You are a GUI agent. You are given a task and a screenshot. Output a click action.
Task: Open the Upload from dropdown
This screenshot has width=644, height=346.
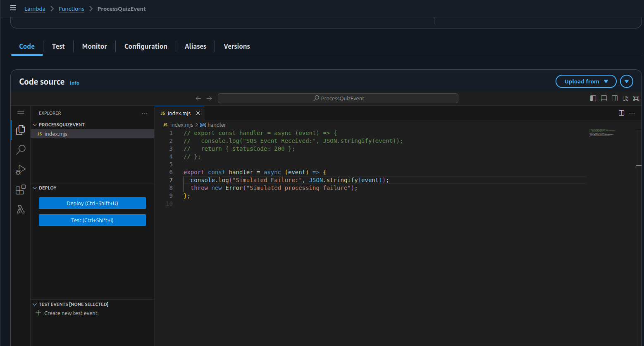coord(586,81)
